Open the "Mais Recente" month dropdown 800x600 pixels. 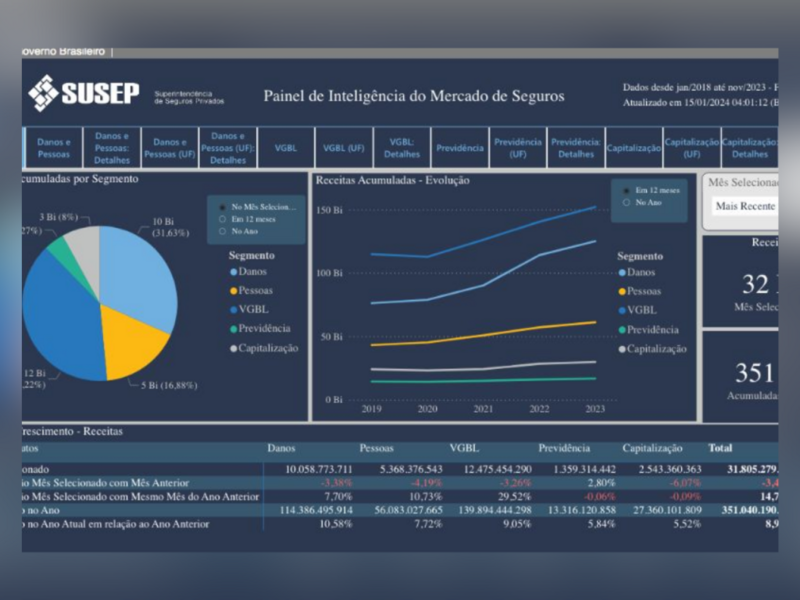[x=744, y=206]
